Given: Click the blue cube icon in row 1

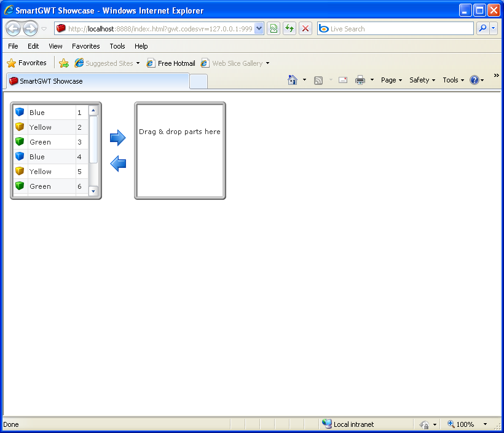Looking at the screenshot, I should pyautogui.click(x=20, y=112).
